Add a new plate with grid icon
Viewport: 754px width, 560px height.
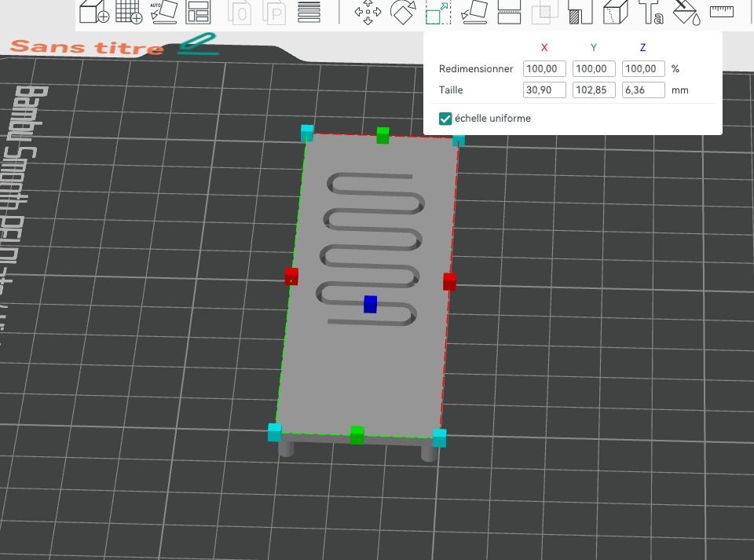[128, 11]
